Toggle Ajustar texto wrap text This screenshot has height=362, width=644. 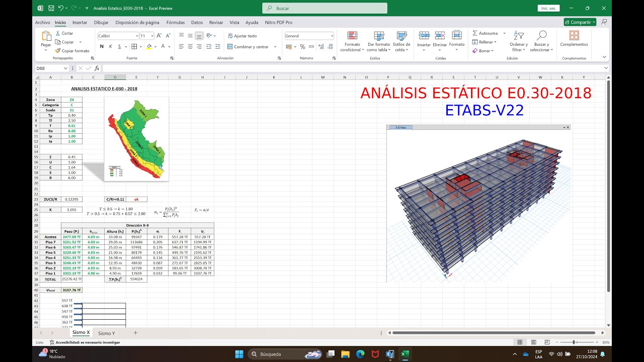243,36
